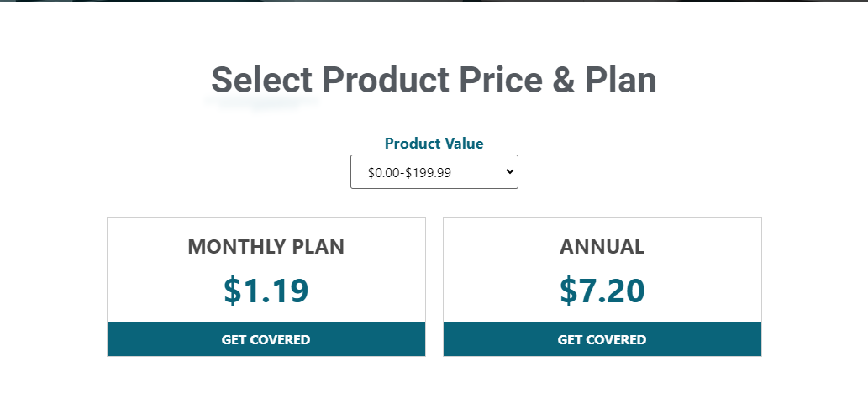
Task: Click the word "Value" in the dropdown label
Action: (463, 144)
